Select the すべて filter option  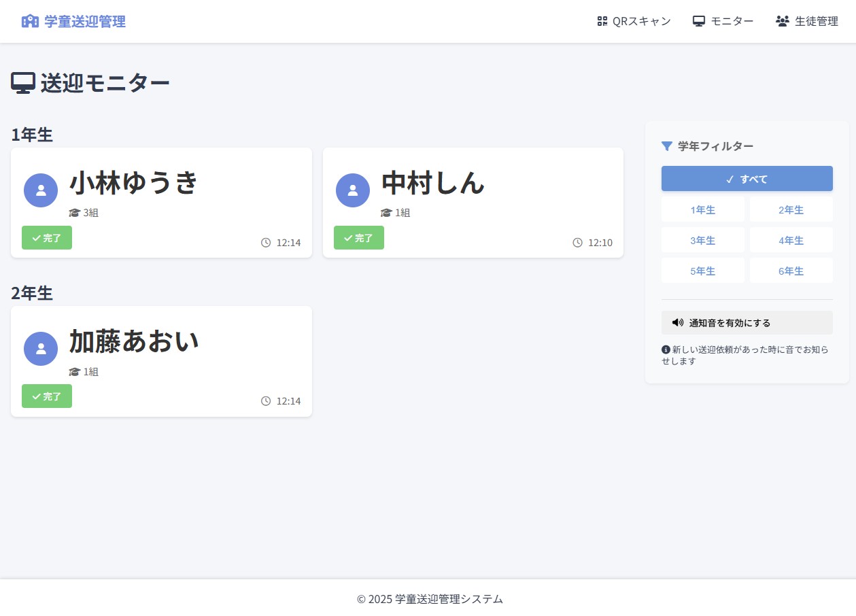pyautogui.click(x=747, y=178)
